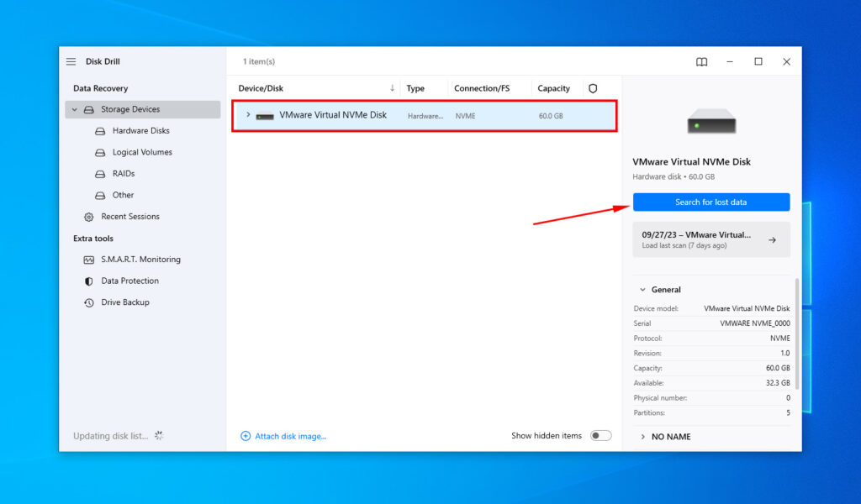This screenshot has height=504, width=861.
Task: Expand the NO NAME partition section
Action: (644, 436)
